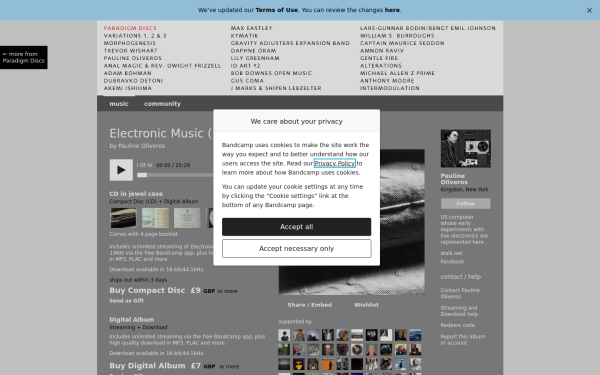Open third CD booklet thumbnail

[187, 218]
